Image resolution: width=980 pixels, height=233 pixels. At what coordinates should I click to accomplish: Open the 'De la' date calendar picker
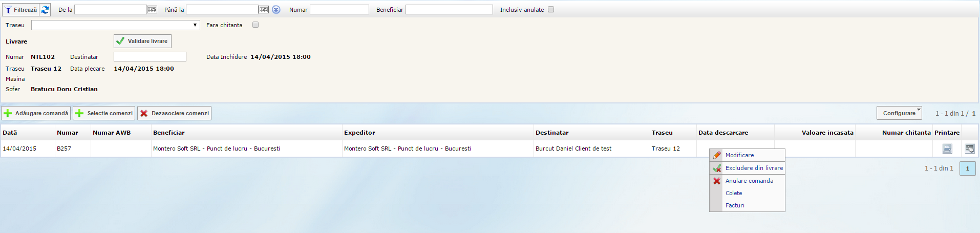(x=152, y=10)
